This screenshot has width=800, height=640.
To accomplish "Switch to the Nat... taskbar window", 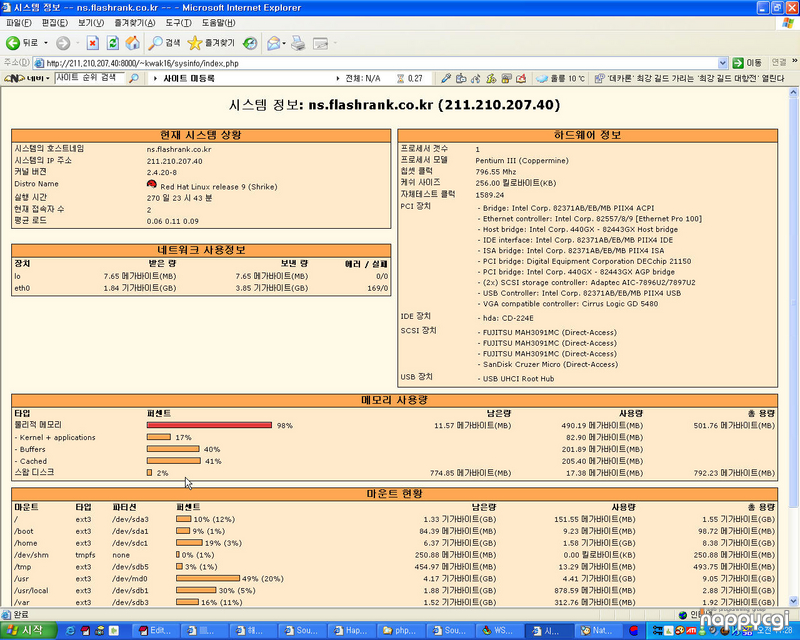I will [x=597, y=631].
